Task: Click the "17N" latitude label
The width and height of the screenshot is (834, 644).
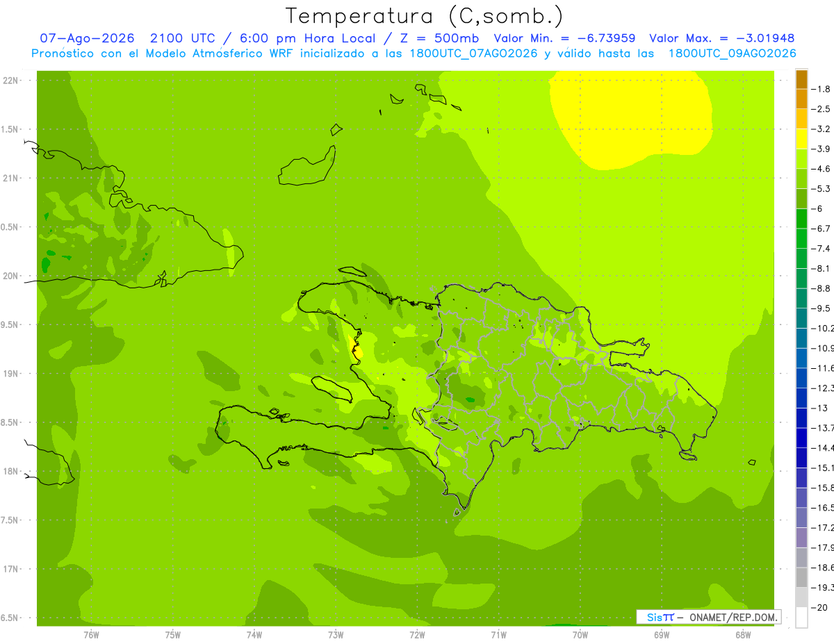Action: tap(10, 570)
